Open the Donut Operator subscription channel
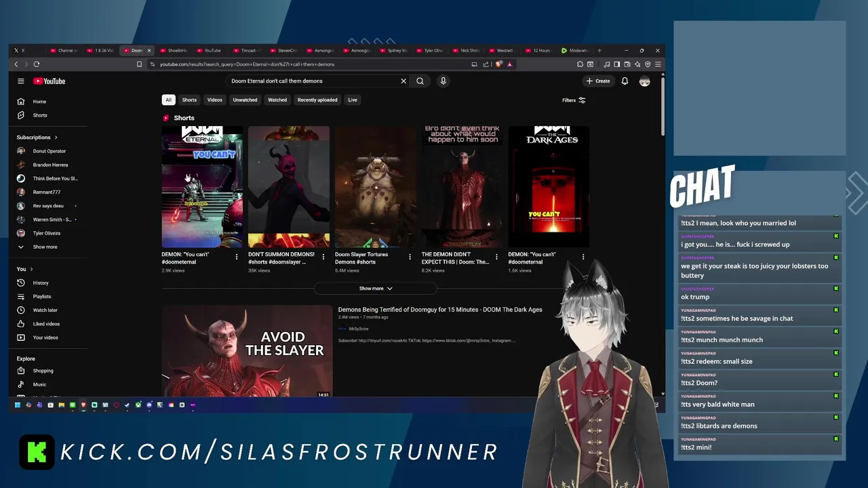Viewport: 868px width, 488px height. (x=48, y=151)
